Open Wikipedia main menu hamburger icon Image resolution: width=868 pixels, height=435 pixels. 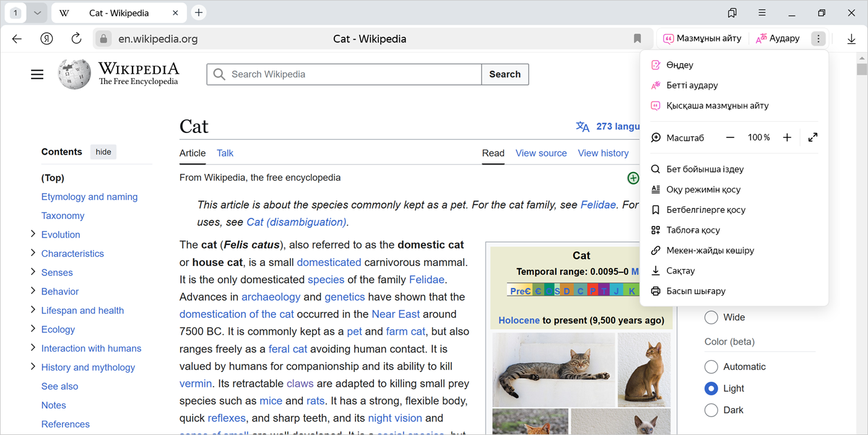(37, 74)
